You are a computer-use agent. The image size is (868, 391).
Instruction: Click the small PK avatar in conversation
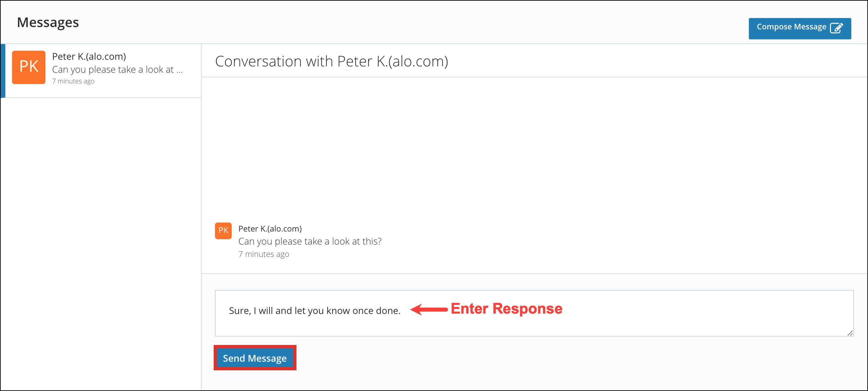223,231
